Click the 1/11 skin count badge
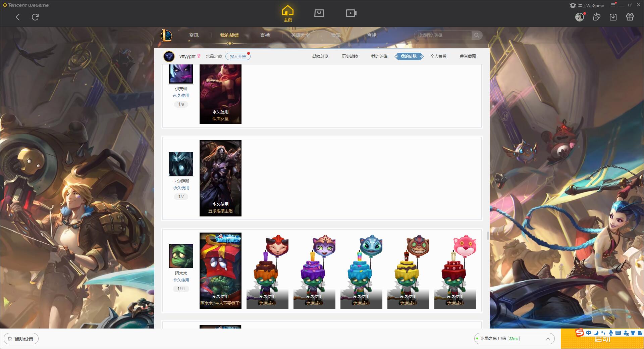Screen dimensions: 644x349 click(181, 289)
